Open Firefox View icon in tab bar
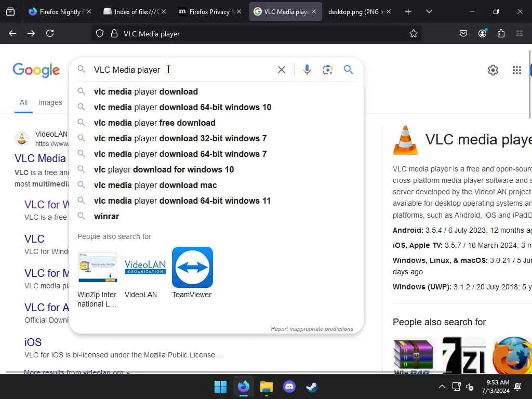The height and width of the screenshot is (399, 532). coord(10,12)
